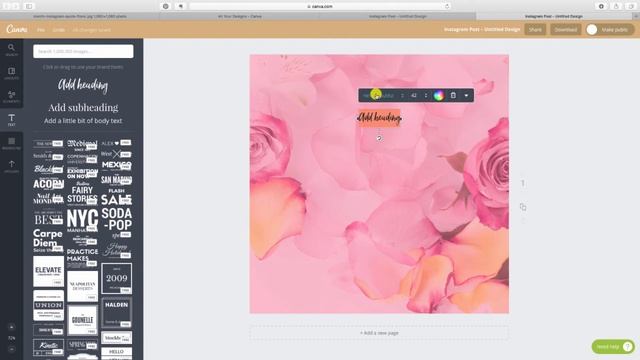Choose the Exhibition On Now text template
Screen dimensions: 640x360
(x=82, y=173)
